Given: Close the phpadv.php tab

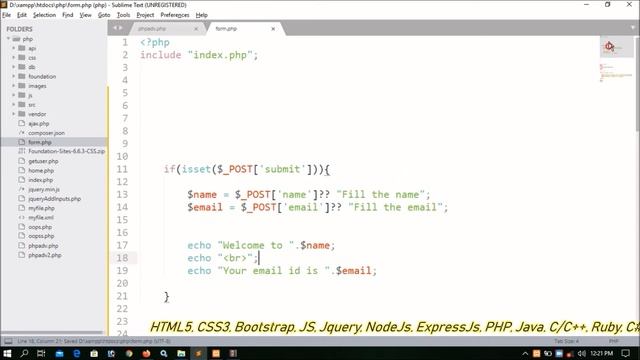Looking at the screenshot, I should 196,29.
